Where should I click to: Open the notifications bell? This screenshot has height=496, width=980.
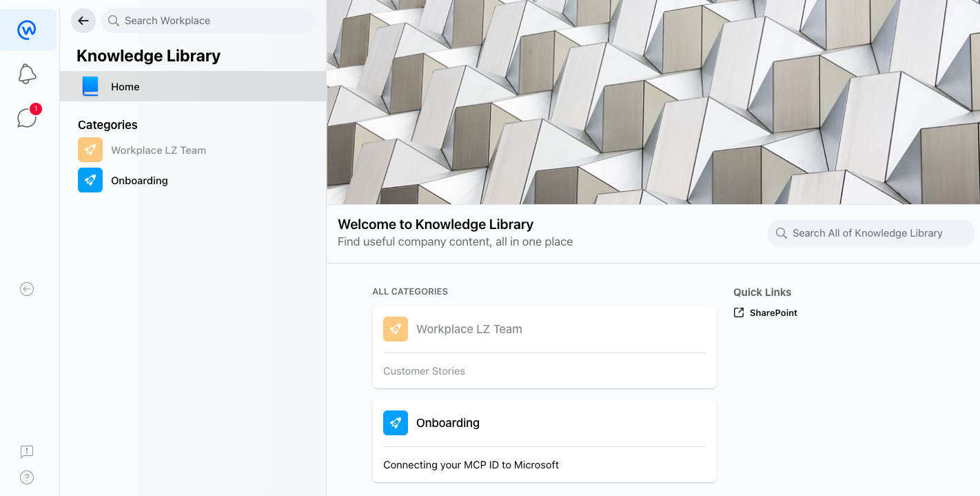[x=27, y=74]
